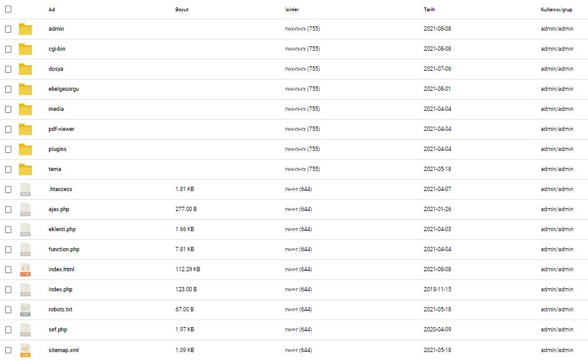Click the .htaccess generic file icon
Screen dimensions: 588x364
[25, 189]
